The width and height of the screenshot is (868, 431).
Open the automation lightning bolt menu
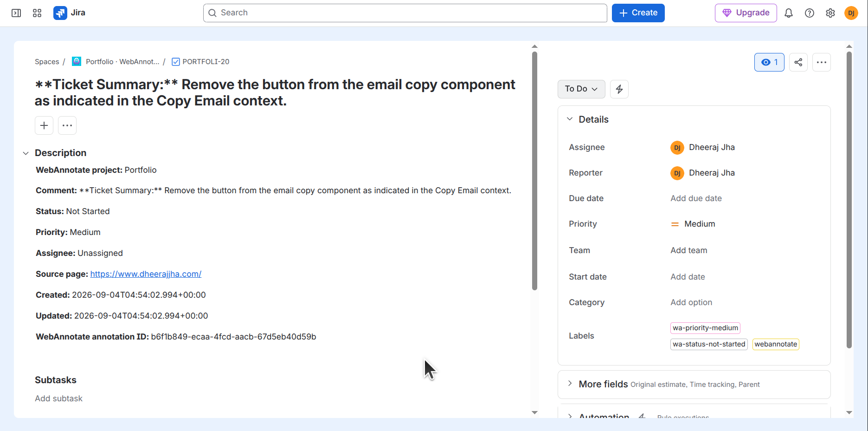[619, 89]
